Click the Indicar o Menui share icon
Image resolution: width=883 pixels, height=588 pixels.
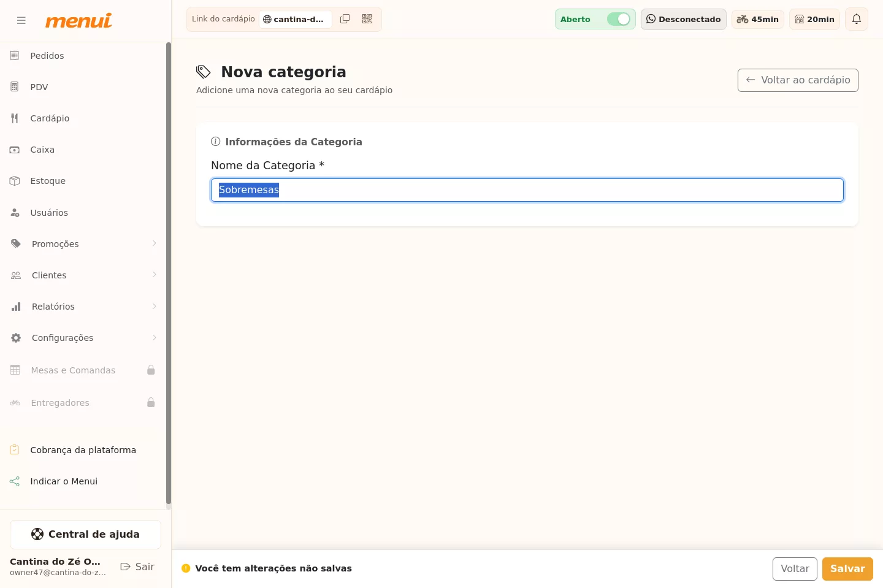pyautogui.click(x=15, y=481)
